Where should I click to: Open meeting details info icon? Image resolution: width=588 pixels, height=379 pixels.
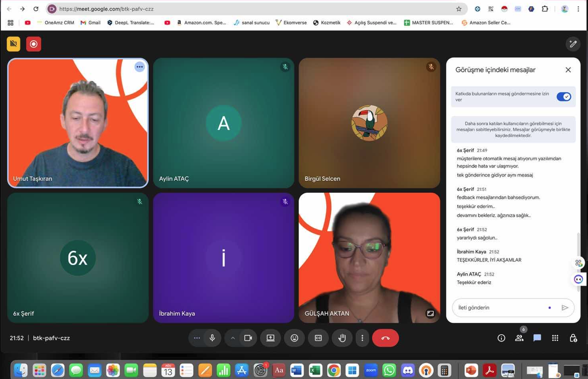(501, 338)
